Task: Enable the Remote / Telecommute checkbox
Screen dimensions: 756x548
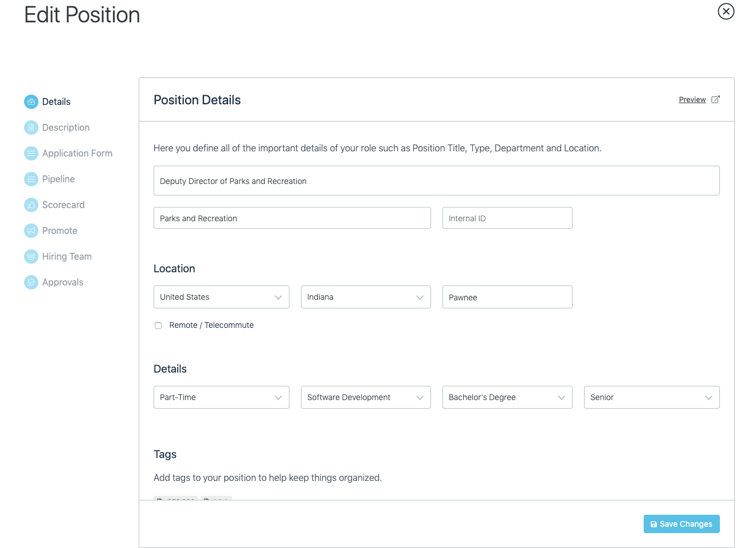Action: (x=158, y=326)
